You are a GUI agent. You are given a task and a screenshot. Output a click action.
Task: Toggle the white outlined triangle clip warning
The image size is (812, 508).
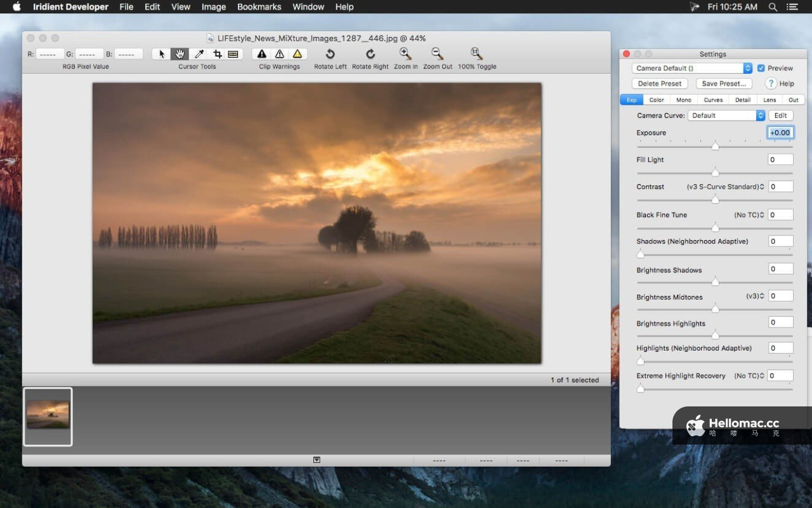click(279, 54)
